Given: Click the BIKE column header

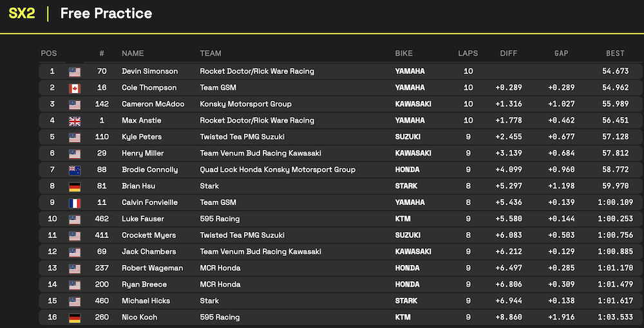Looking at the screenshot, I should pyautogui.click(x=404, y=53).
